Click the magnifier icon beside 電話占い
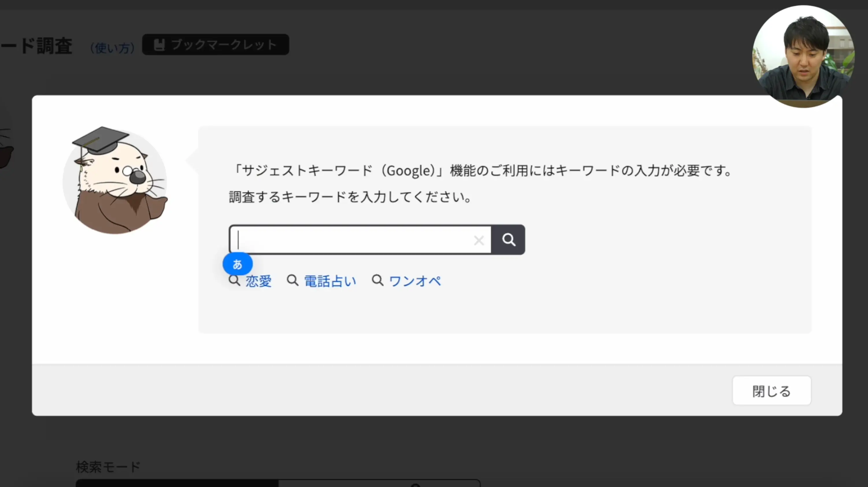Viewport: 868px width, 487px height. (x=292, y=280)
